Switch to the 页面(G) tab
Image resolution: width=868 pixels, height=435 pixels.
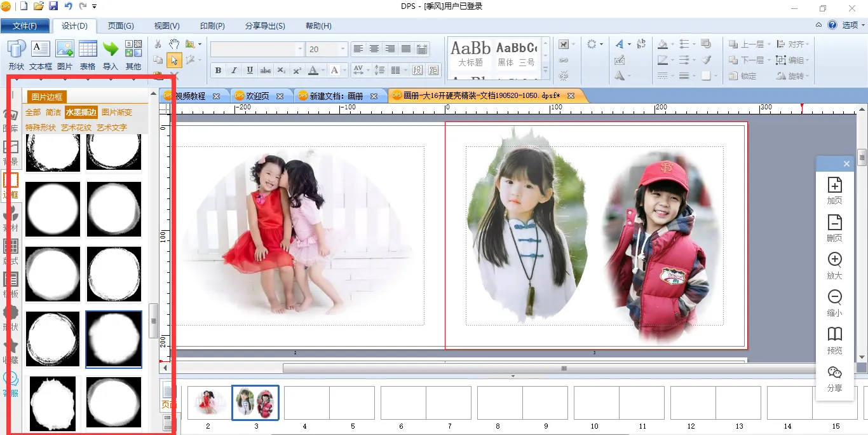(120, 26)
